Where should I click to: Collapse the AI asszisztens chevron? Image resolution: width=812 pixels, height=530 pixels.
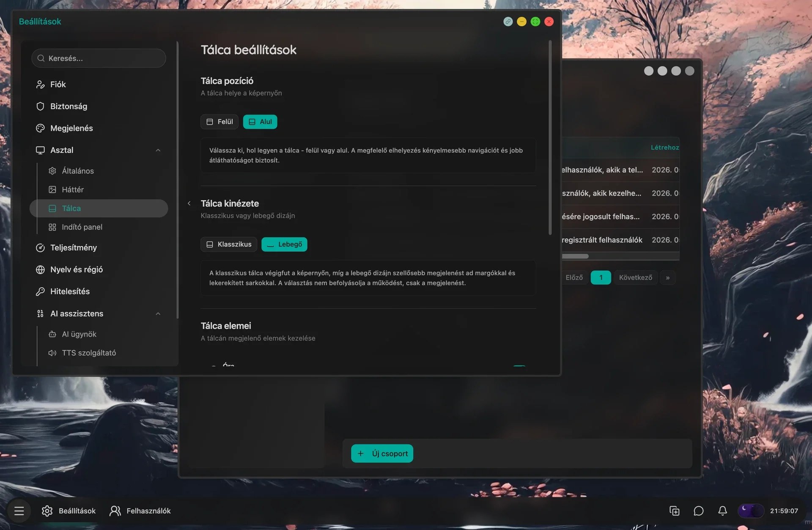[158, 313]
